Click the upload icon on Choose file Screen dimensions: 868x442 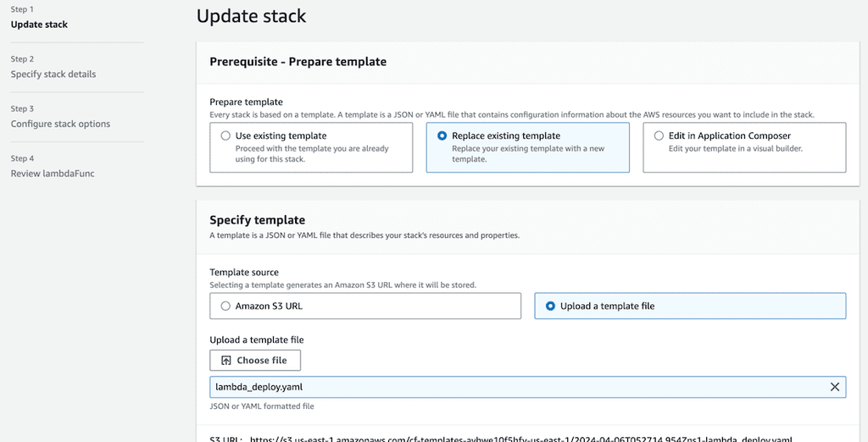click(x=226, y=361)
